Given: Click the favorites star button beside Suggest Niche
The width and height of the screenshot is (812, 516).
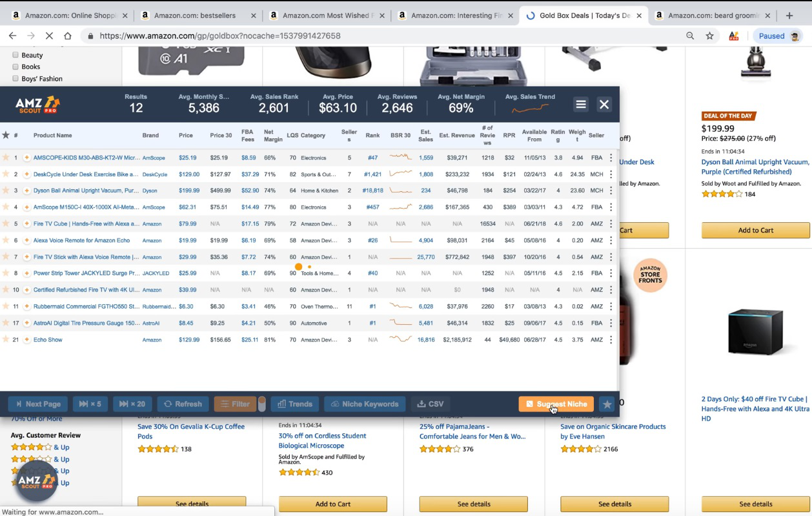Looking at the screenshot, I should coord(607,404).
